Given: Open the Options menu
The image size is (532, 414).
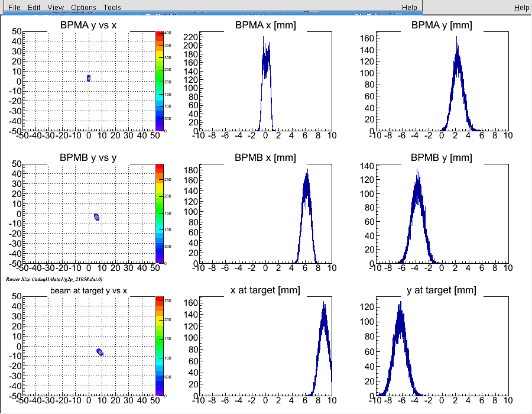Looking at the screenshot, I should coord(83,7).
